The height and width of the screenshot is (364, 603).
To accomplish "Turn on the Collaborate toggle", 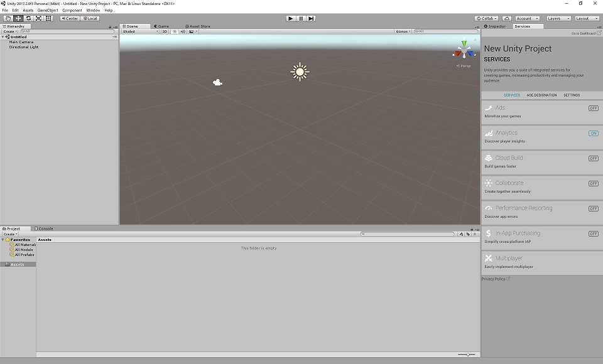I will click(x=594, y=183).
